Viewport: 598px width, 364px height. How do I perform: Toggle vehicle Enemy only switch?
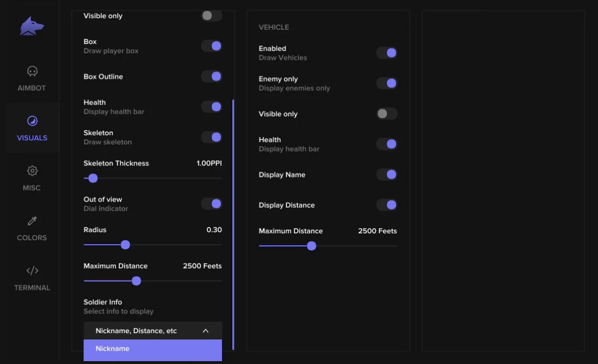tap(387, 83)
